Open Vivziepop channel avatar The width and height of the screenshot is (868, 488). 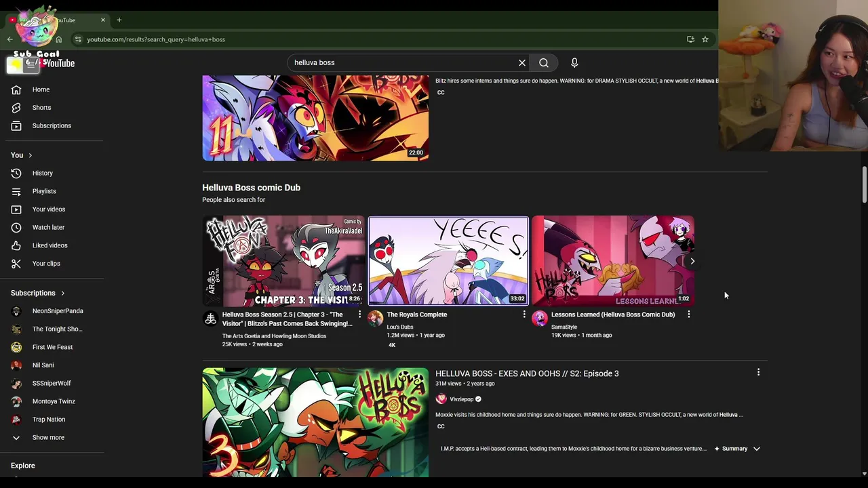pyautogui.click(x=441, y=399)
